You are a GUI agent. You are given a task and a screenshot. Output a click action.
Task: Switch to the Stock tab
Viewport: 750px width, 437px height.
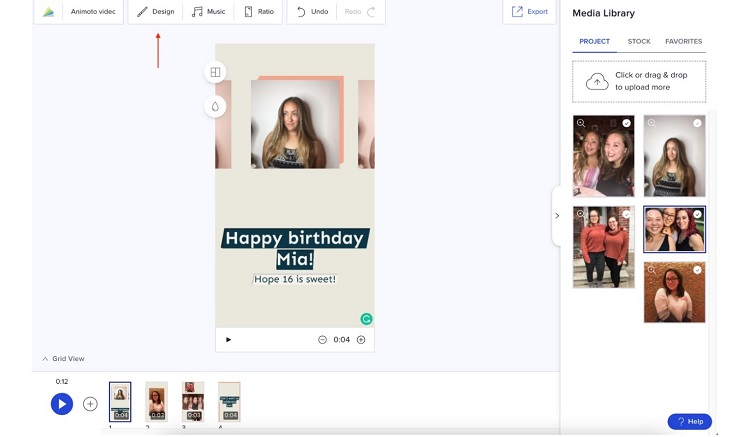[638, 42]
